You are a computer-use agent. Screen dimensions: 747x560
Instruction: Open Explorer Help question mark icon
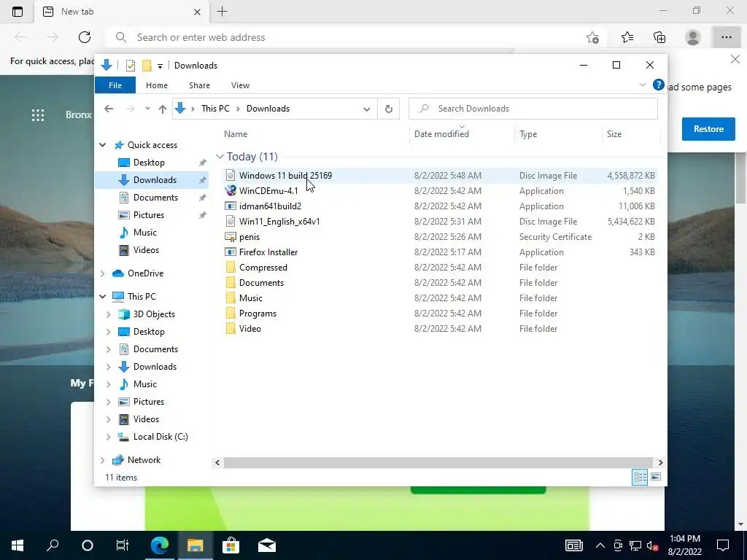click(659, 85)
